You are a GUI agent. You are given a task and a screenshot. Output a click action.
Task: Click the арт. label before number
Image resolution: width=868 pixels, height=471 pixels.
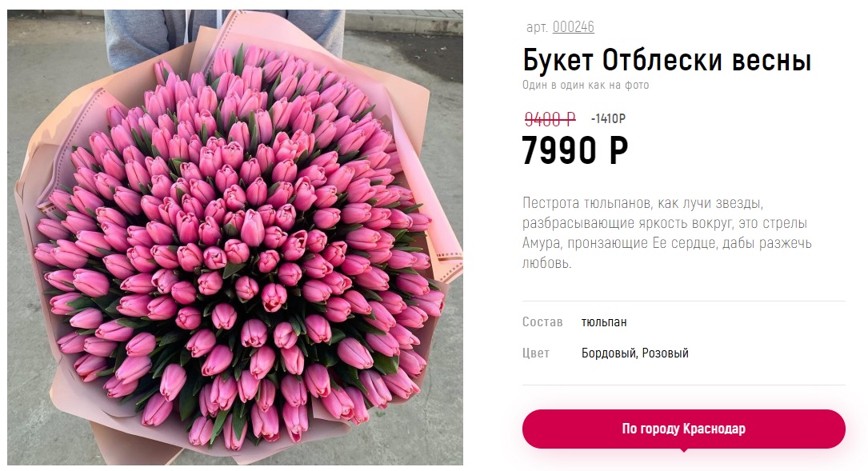point(537,27)
